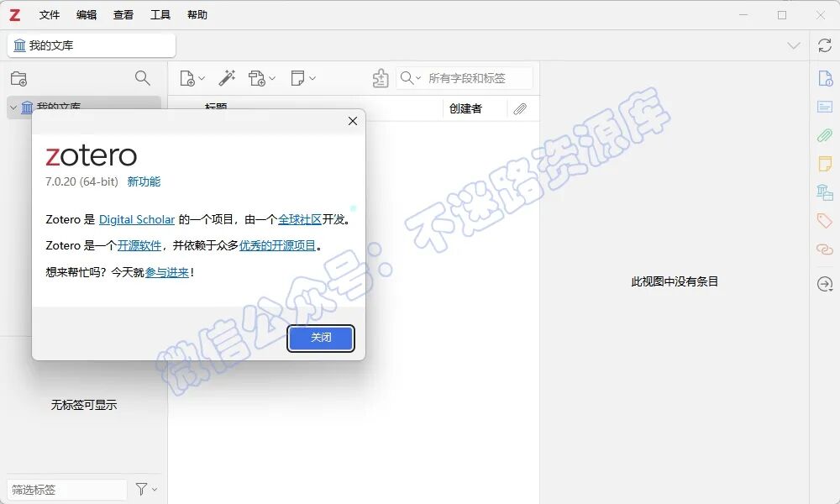Click the new collection folder icon
Viewport: 840px width, 504px height.
(18, 79)
